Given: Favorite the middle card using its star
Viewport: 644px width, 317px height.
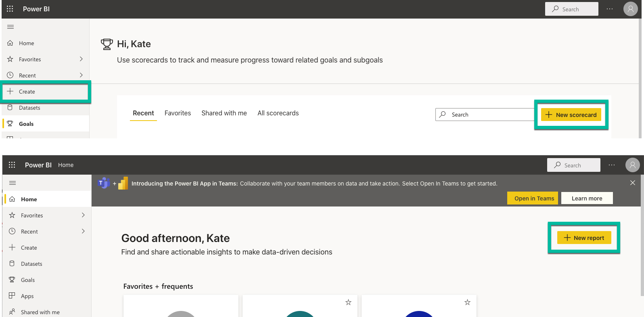Looking at the screenshot, I should 348,302.
